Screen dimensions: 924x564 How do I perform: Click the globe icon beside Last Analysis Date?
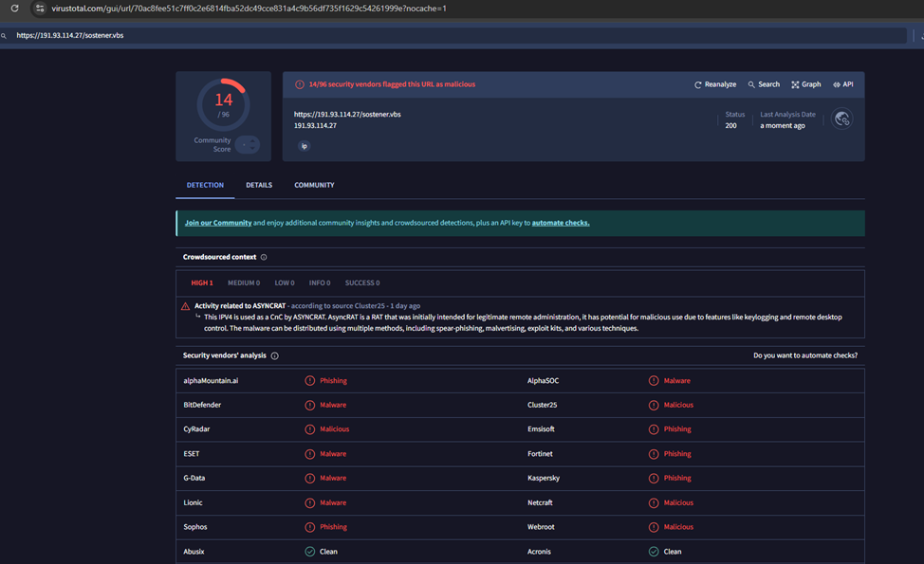841,119
